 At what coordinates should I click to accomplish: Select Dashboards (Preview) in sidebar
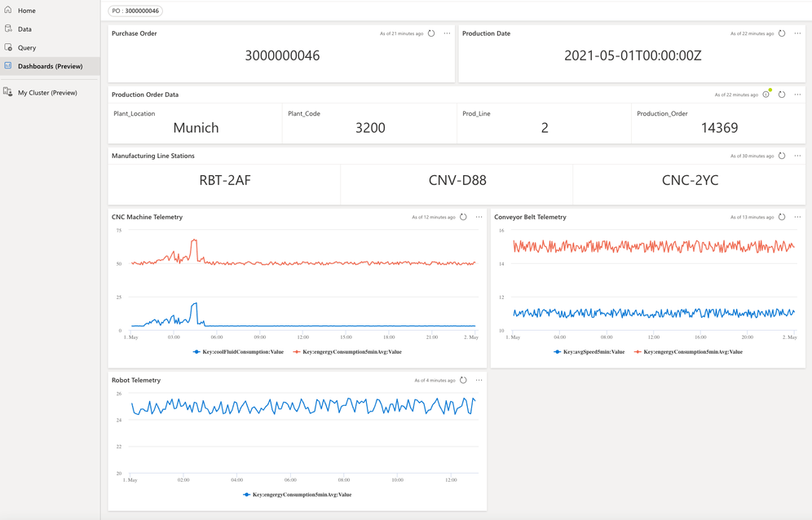[51, 66]
